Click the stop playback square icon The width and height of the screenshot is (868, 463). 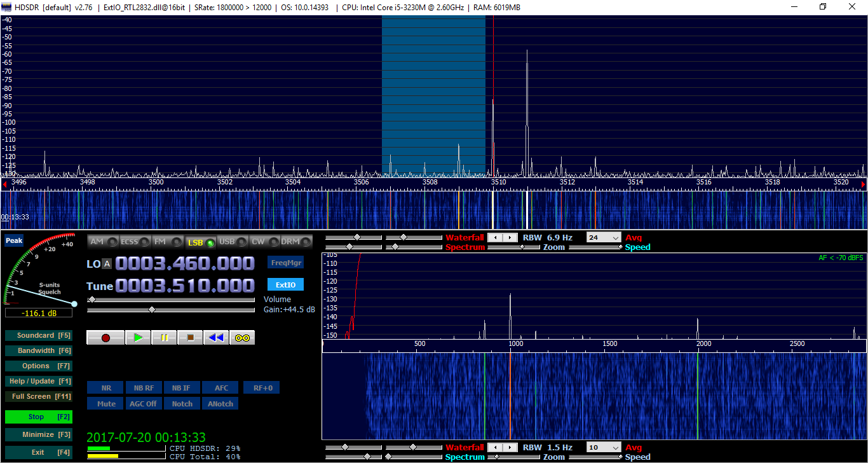point(190,338)
